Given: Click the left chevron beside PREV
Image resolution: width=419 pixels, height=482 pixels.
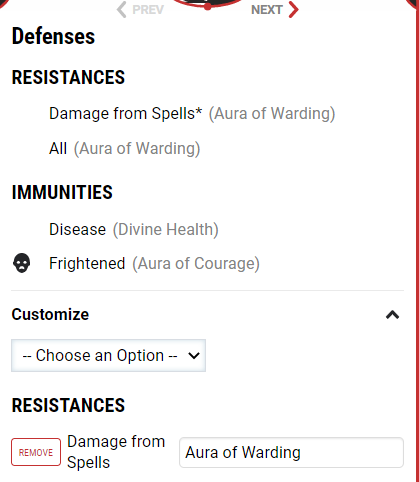Looking at the screenshot, I should click(x=121, y=10).
